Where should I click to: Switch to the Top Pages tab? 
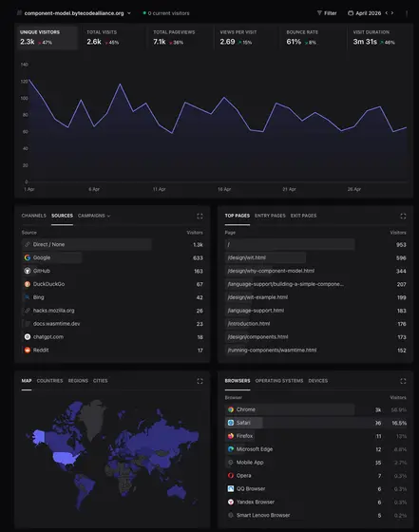click(238, 216)
